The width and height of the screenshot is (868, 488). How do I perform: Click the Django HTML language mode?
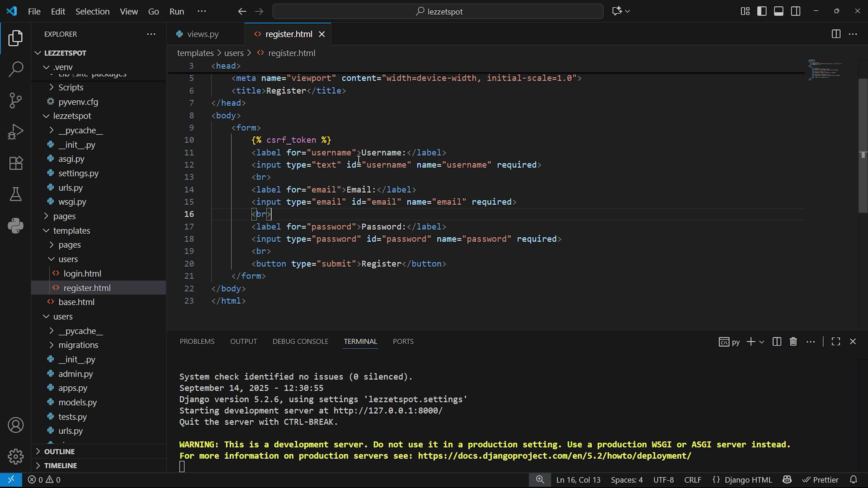point(748,480)
